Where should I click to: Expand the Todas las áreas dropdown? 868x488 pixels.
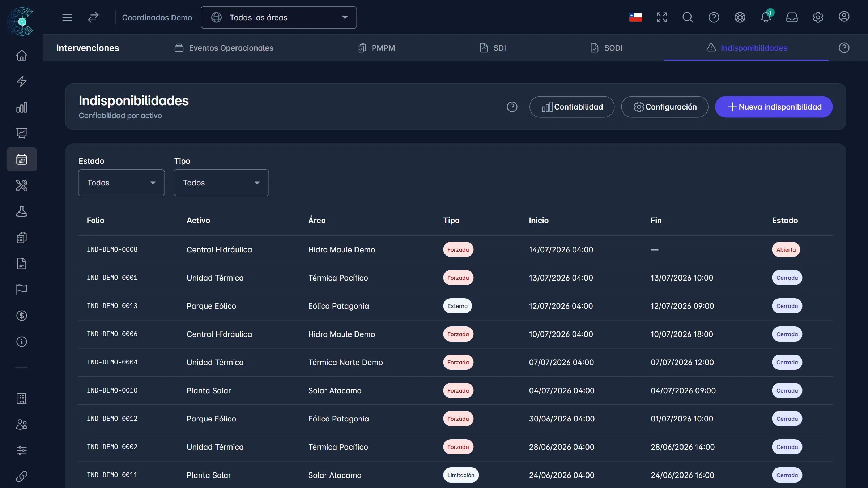point(279,17)
